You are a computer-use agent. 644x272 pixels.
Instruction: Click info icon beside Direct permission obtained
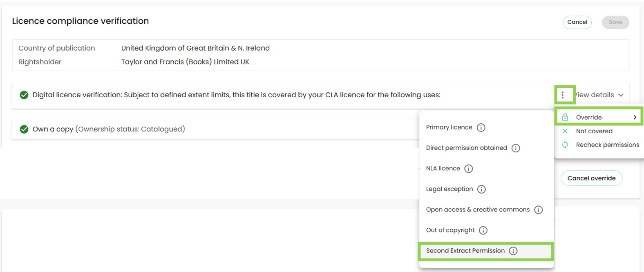(x=516, y=148)
